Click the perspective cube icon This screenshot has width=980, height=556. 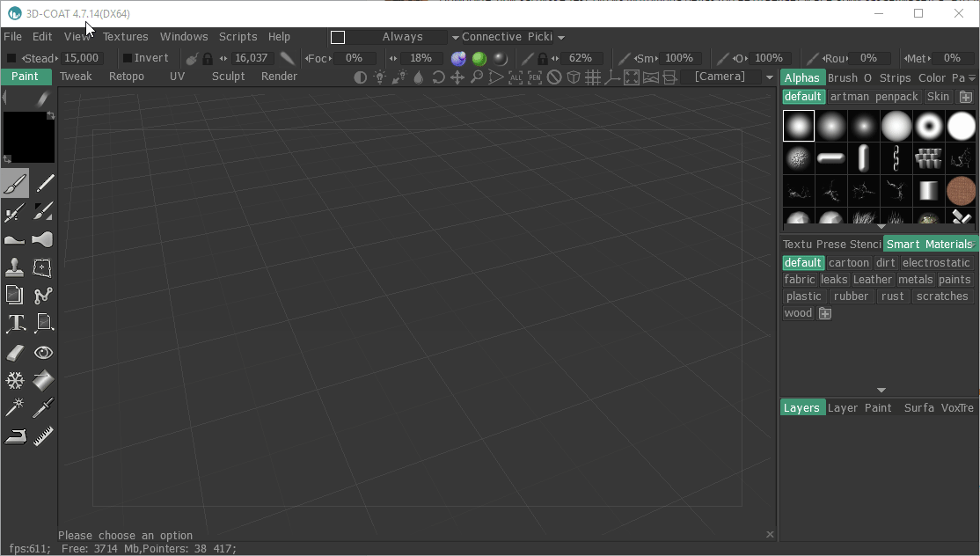pos(573,77)
